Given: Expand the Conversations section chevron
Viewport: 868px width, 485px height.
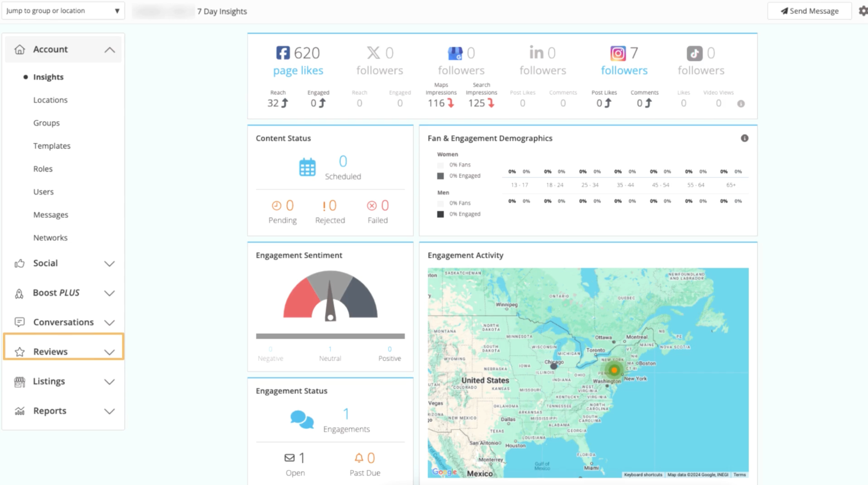Looking at the screenshot, I should (x=109, y=322).
